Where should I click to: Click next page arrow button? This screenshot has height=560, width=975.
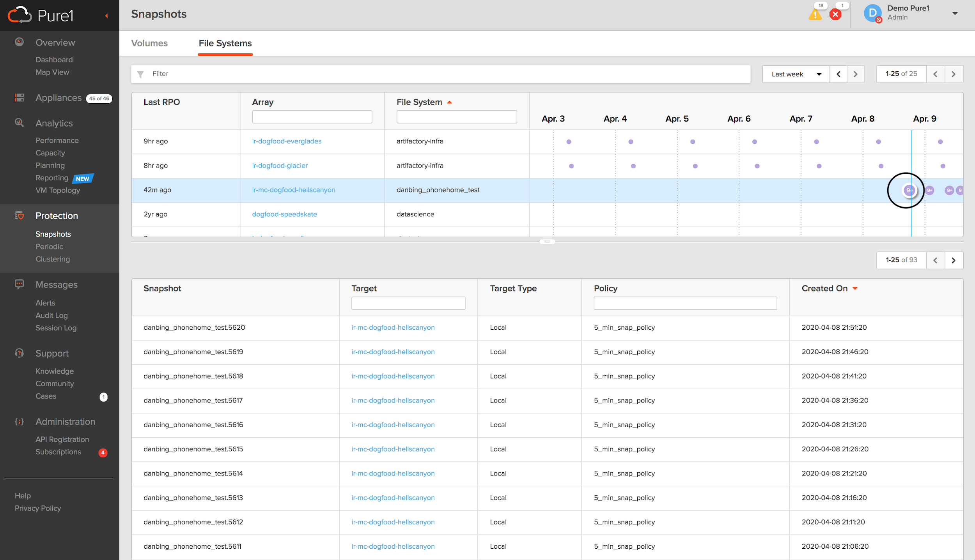954,260
